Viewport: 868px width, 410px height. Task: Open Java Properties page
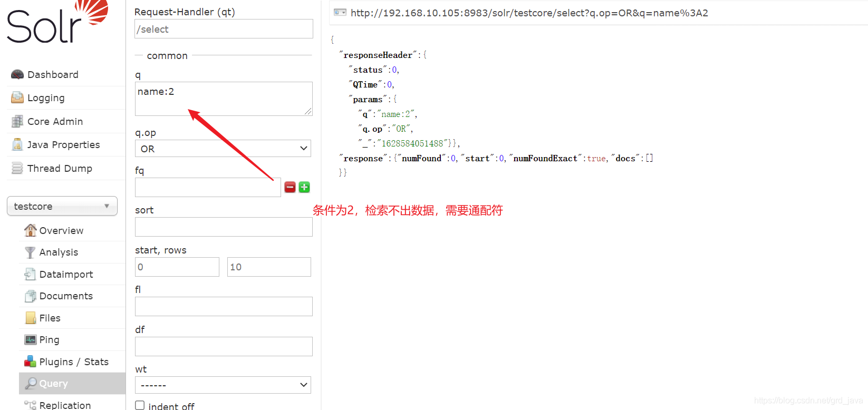point(63,145)
